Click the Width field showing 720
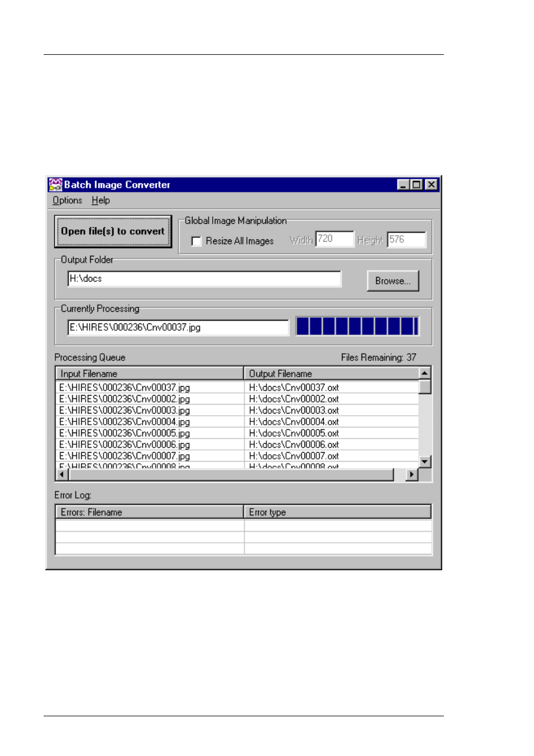The width and height of the screenshot is (534, 756). pos(335,239)
